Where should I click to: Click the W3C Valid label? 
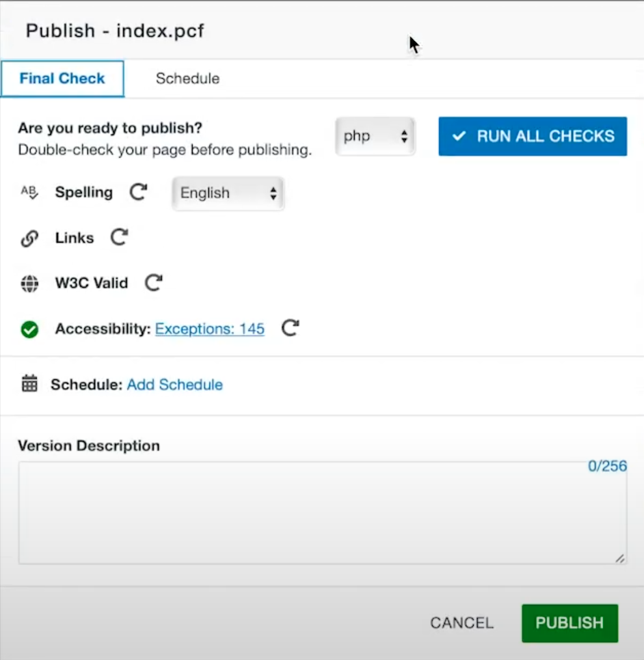pos(92,283)
